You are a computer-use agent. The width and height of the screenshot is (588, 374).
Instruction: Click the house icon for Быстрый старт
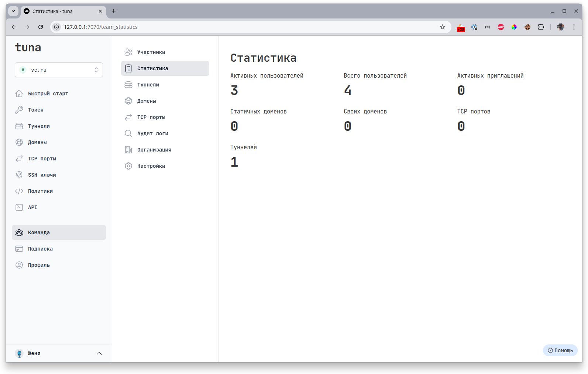click(x=19, y=93)
